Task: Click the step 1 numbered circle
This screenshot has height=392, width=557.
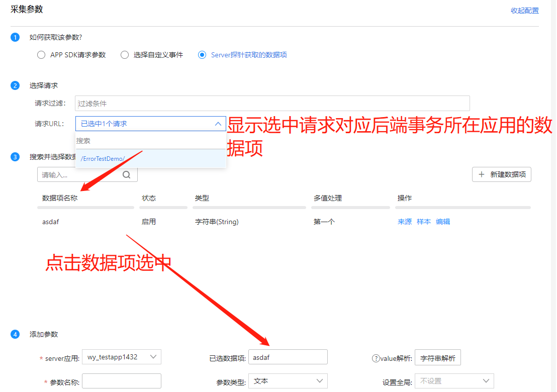Action: 15,37
